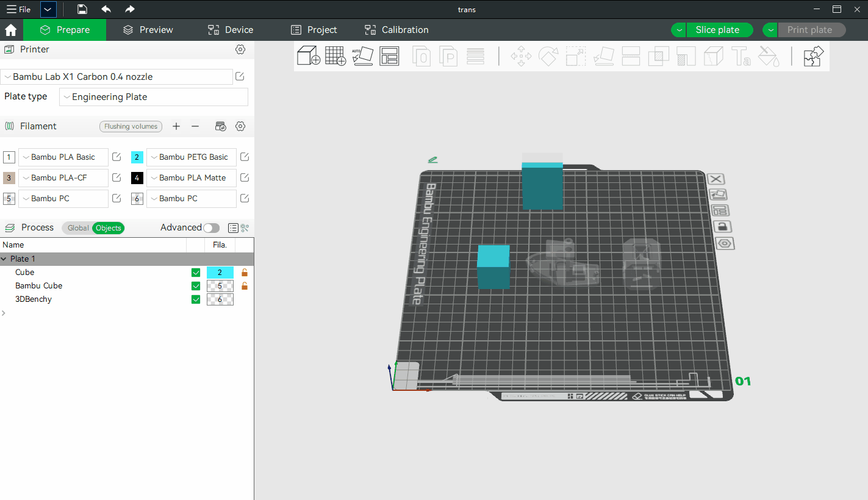Add a filament with the plus icon

176,126
